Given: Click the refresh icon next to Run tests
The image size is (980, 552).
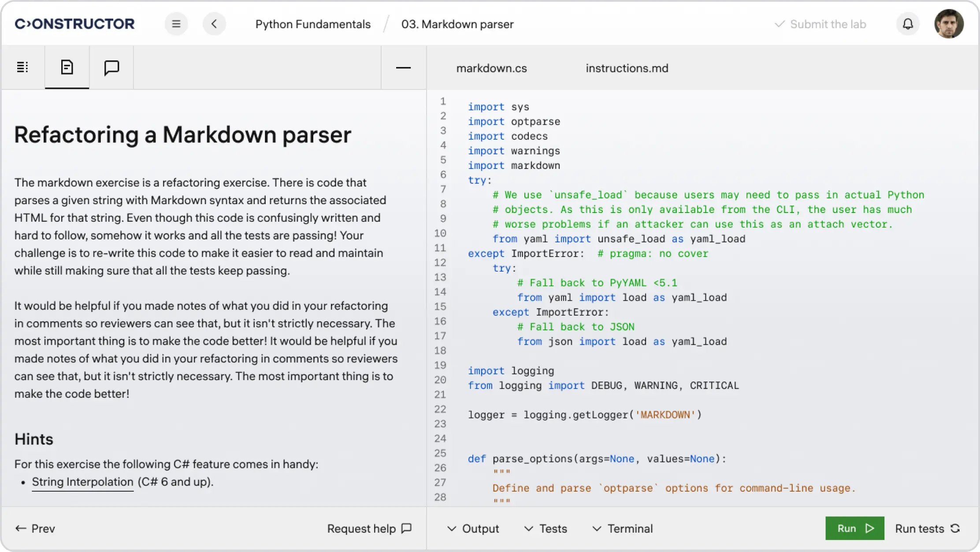Looking at the screenshot, I should tap(956, 528).
